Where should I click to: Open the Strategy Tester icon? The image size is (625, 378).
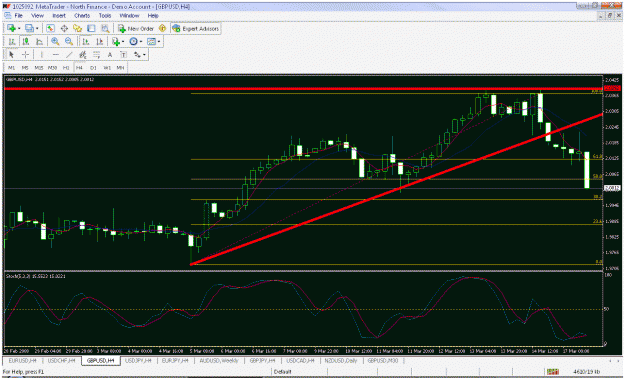point(105,28)
